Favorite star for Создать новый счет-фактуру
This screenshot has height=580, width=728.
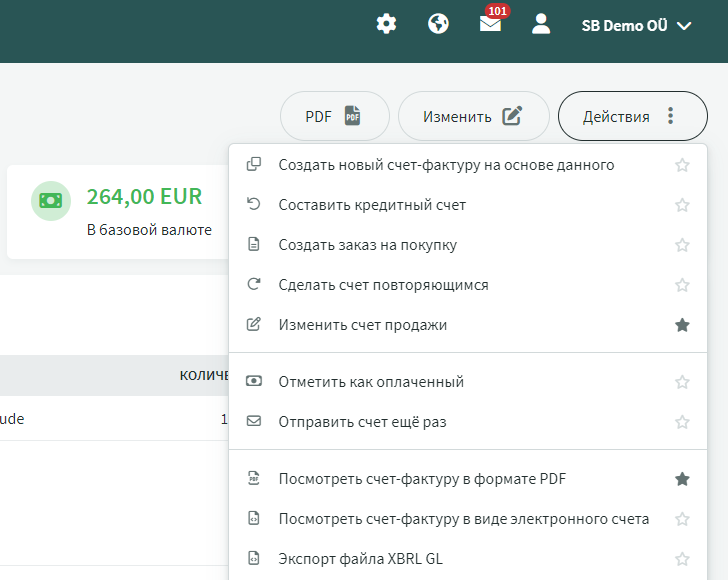click(682, 165)
